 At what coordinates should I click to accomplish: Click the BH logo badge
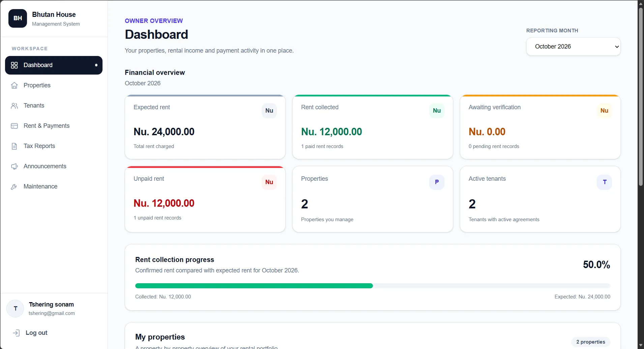[18, 18]
